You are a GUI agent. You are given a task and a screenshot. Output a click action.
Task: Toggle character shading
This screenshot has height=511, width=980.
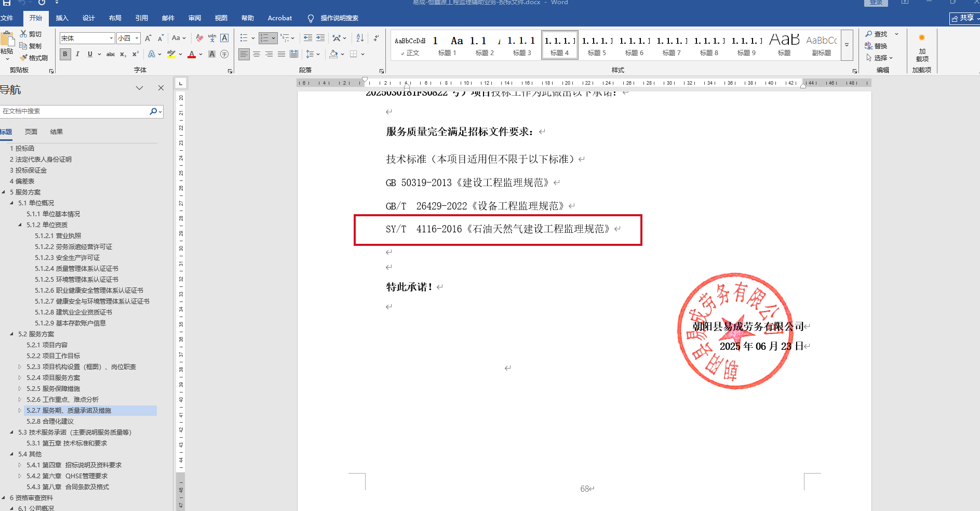(x=212, y=54)
